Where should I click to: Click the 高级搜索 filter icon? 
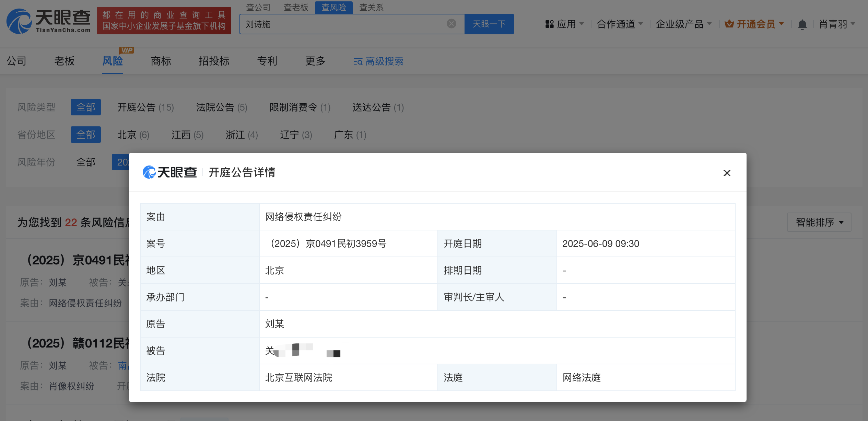tap(358, 61)
